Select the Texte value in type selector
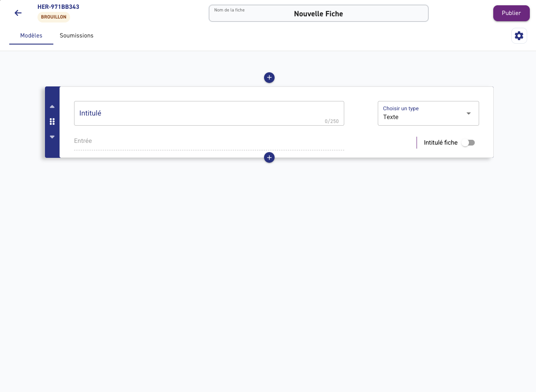536x392 pixels. click(391, 117)
